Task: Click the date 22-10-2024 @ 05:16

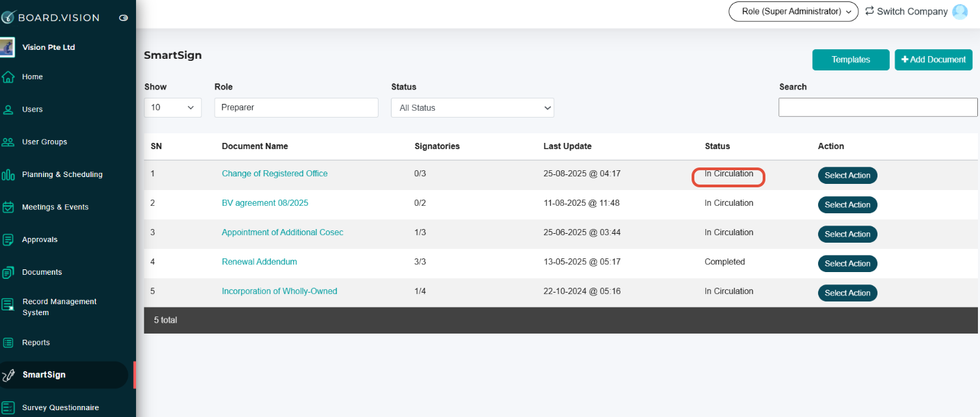Action: (582, 291)
